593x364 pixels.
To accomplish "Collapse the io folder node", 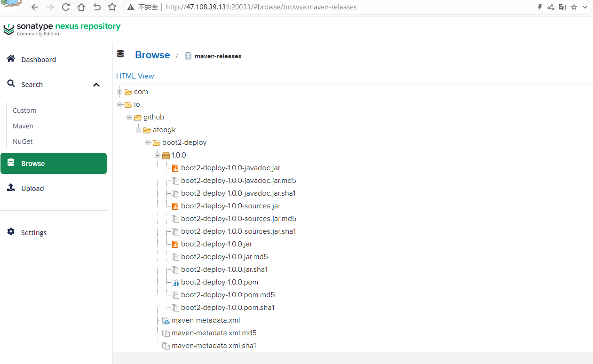I will click(120, 104).
